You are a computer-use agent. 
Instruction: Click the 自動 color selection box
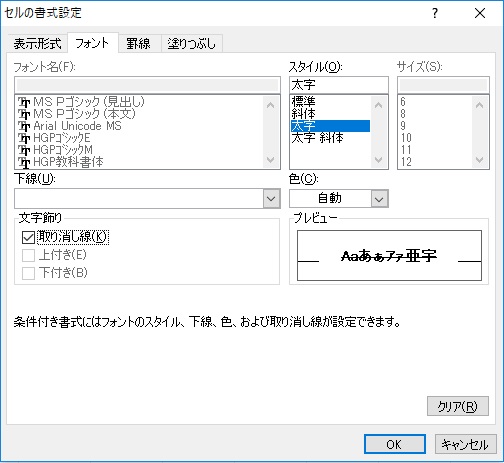pyautogui.click(x=330, y=199)
